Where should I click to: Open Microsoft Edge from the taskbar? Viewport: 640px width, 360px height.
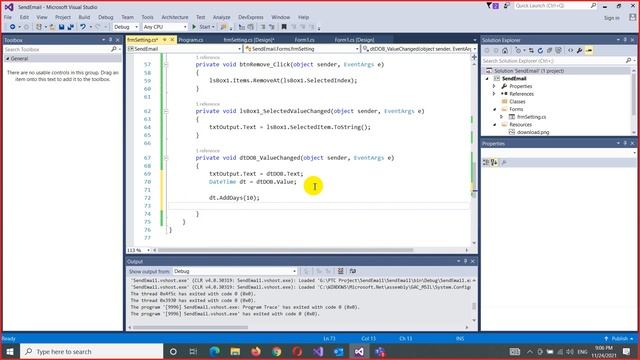coord(214,351)
